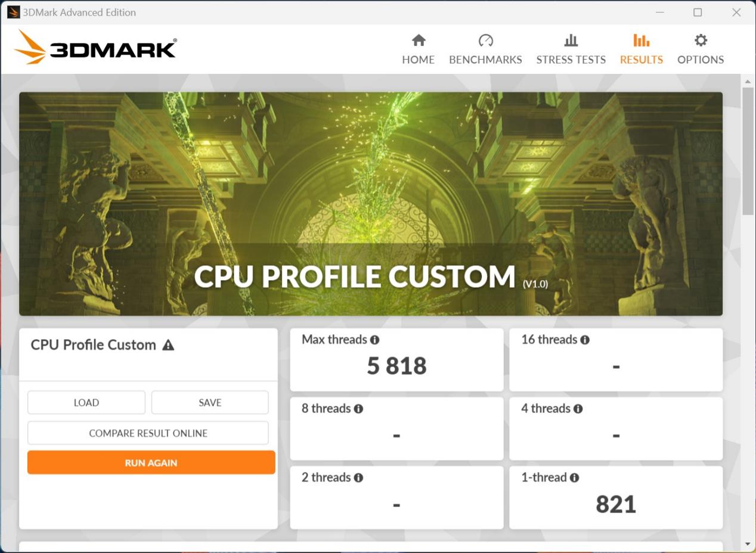Screen dimensions: 756x553
Task: Click the orange Results chart icon
Action: click(x=641, y=41)
